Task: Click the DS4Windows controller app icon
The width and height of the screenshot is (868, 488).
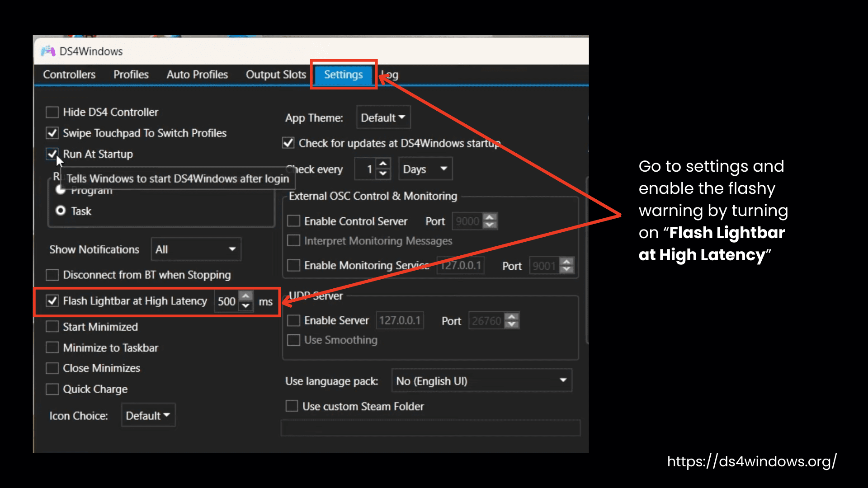Action: coord(48,51)
